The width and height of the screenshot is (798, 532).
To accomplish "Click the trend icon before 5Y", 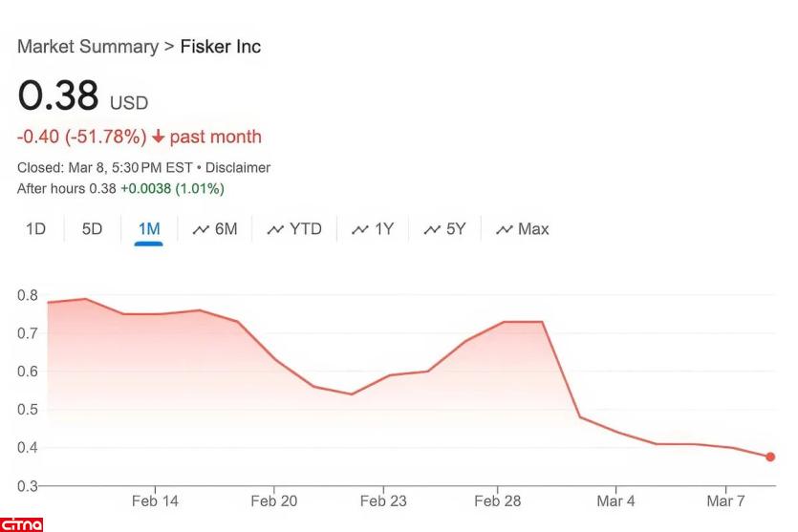I will [x=432, y=229].
